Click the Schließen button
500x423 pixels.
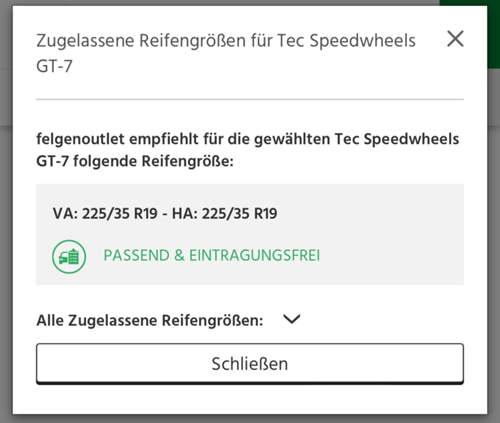250,364
